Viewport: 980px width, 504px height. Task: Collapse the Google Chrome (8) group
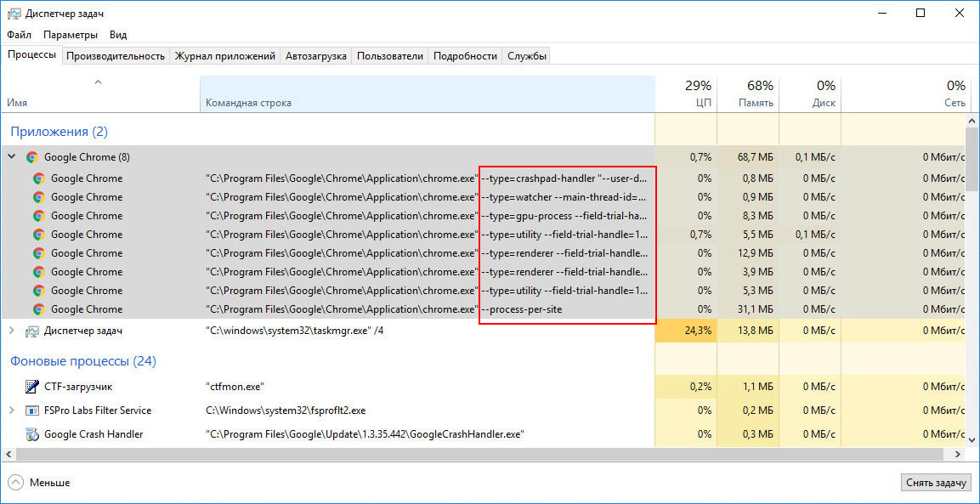[x=11, y=157]
